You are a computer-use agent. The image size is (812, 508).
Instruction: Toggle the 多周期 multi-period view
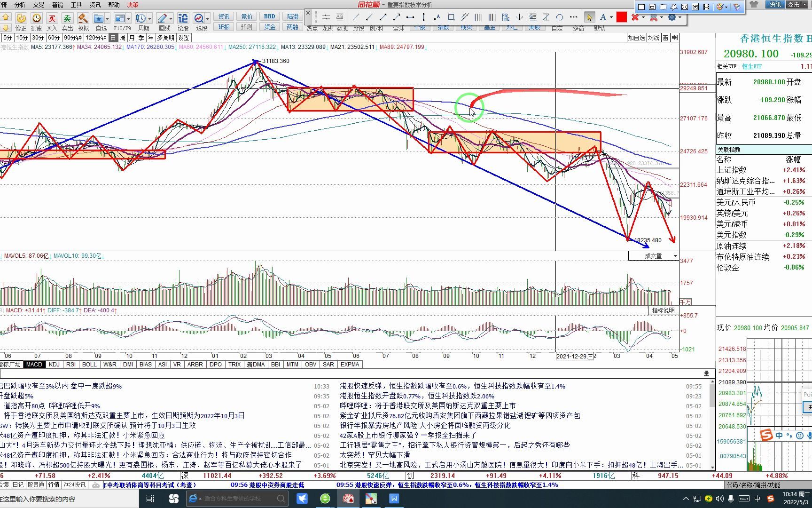[x=165, y=38]
